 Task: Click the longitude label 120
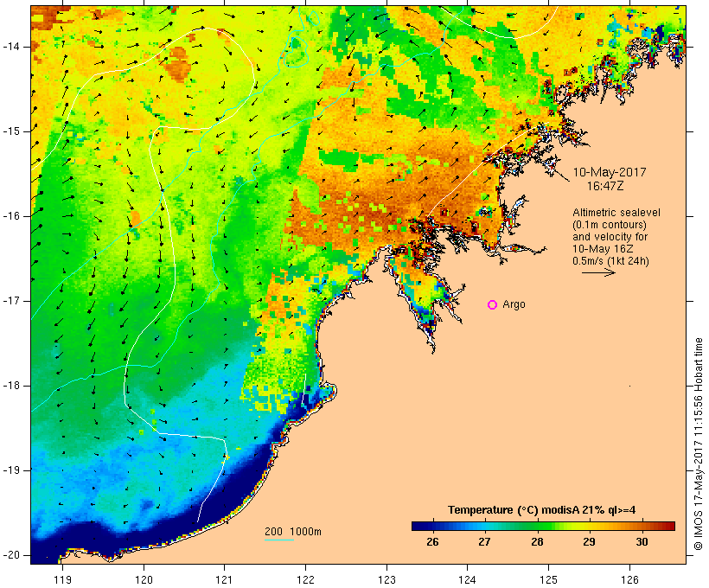coord(144,580)
